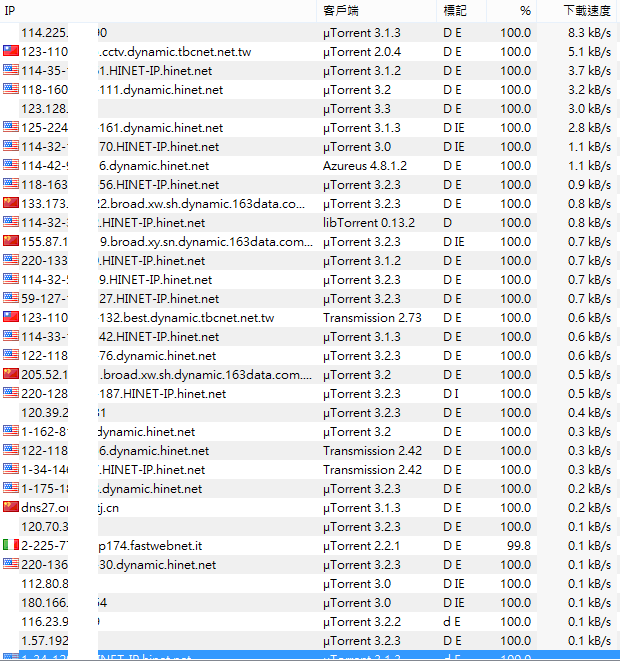The height and width of the screenshot is (661, 620).
Task: Click the 5.1 kB/s speed cell
Action: click(589, 52)
